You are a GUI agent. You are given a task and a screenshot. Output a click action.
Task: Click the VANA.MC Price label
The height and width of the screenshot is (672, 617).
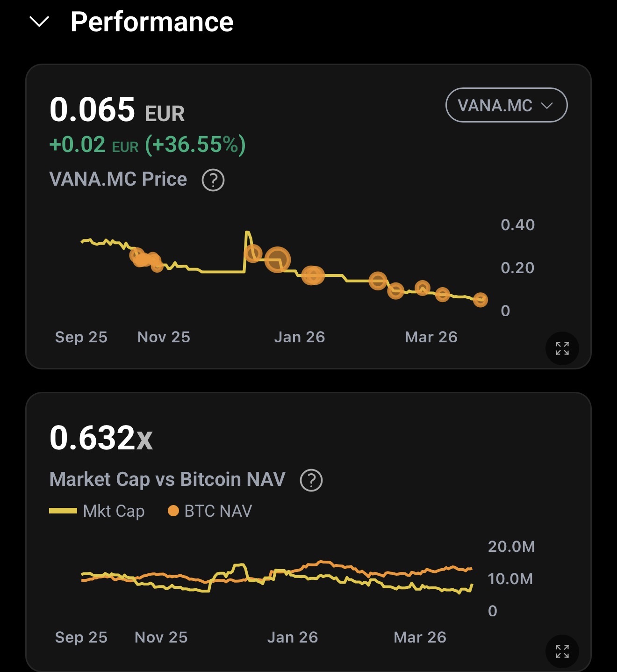pyautogui.click(x=118, y=179)
